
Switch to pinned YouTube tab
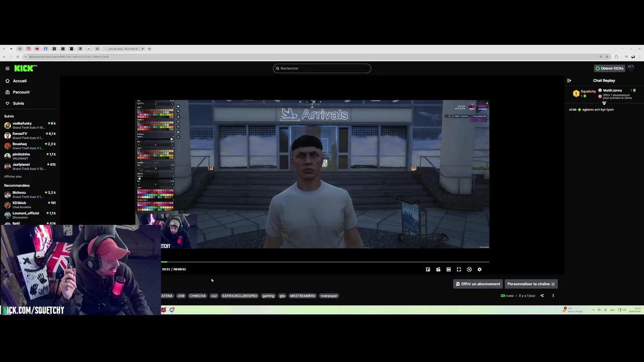(x=37, y=49)
